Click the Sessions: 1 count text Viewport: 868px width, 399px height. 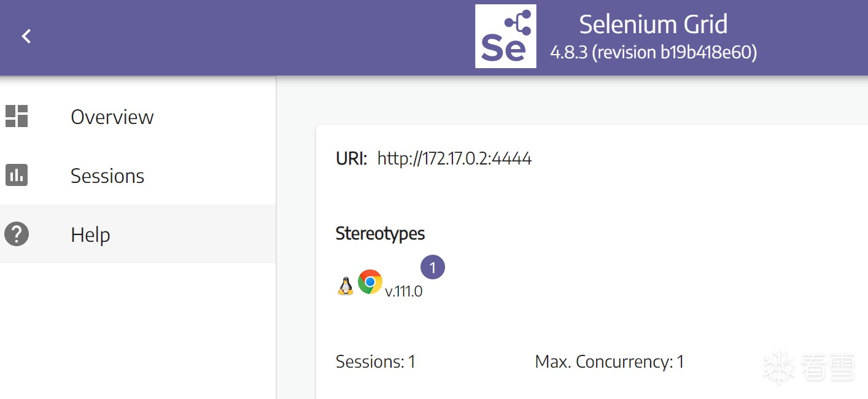coord(376,362)
